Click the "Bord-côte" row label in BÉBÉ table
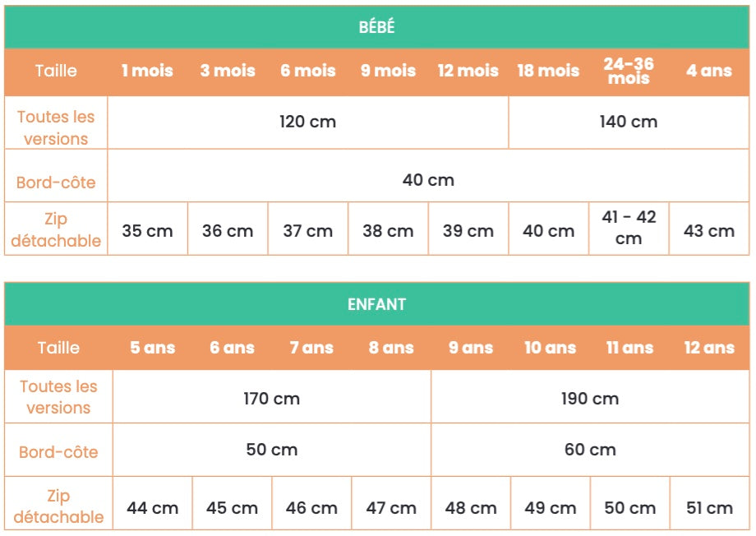This screenshot has width=756, height=536. [56, 182]
